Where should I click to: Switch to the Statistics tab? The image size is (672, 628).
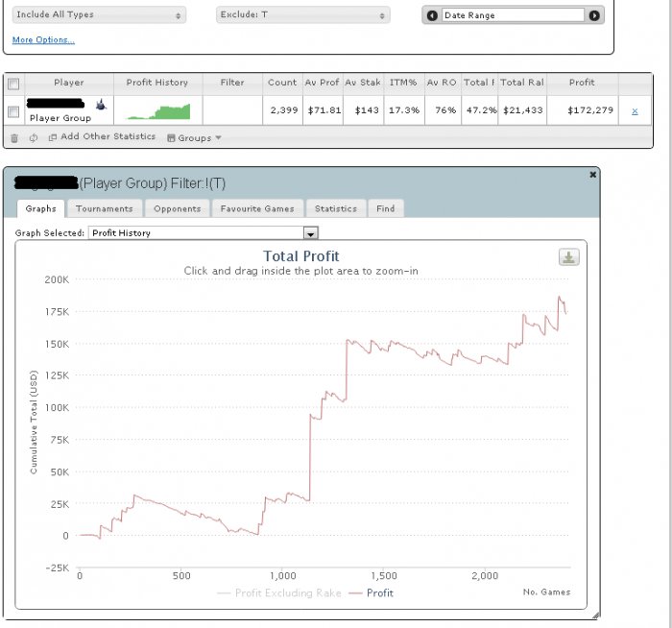pos(336,208)
